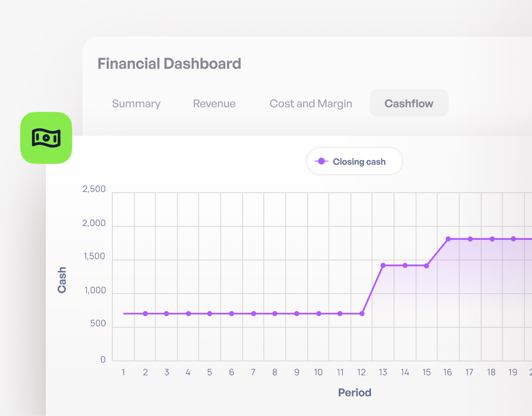Click the data point at period 17

pyautogui.click(x=470, y=239)
